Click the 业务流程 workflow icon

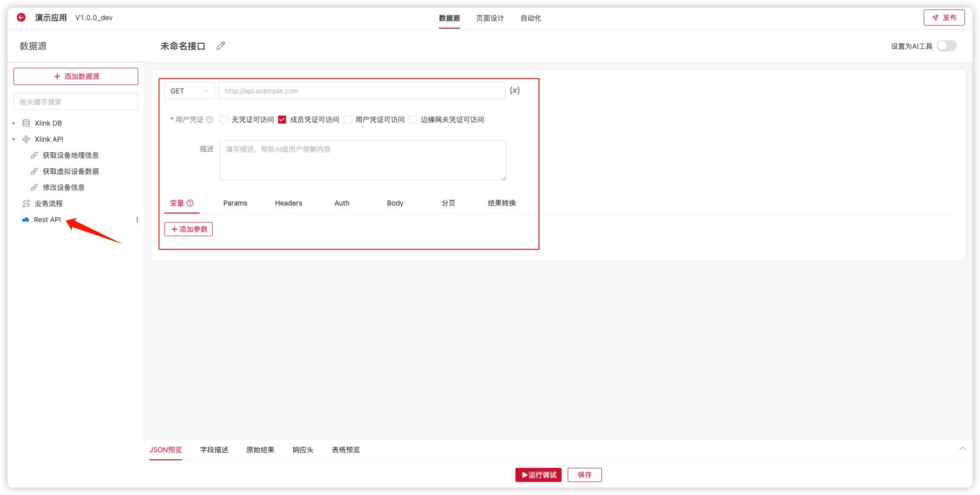[x=26, y=204]
